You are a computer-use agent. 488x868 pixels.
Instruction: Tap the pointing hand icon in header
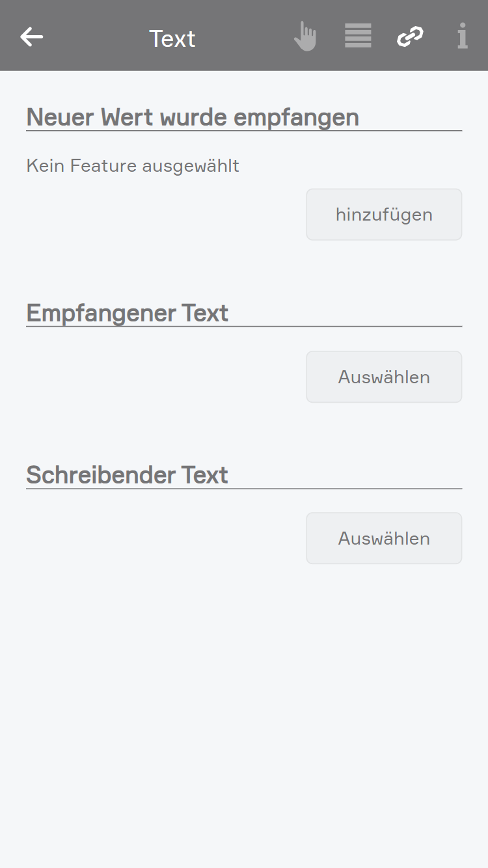tap(305, 36)
